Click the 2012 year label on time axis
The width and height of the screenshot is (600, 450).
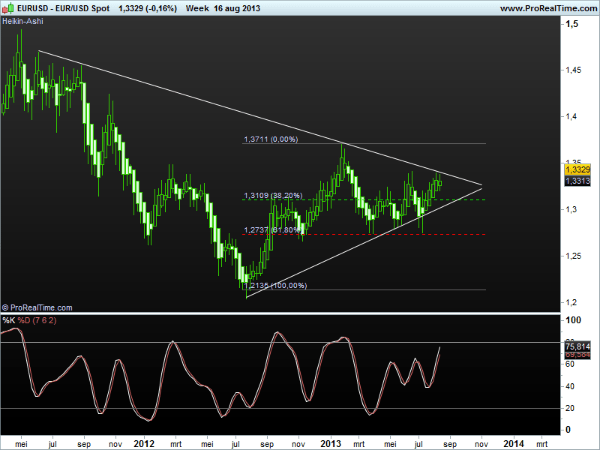pos(144,443)
